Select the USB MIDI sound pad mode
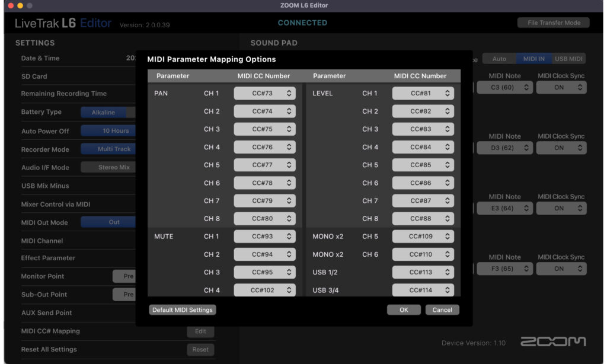Viewport: 607px width, 364px height. 568,59
